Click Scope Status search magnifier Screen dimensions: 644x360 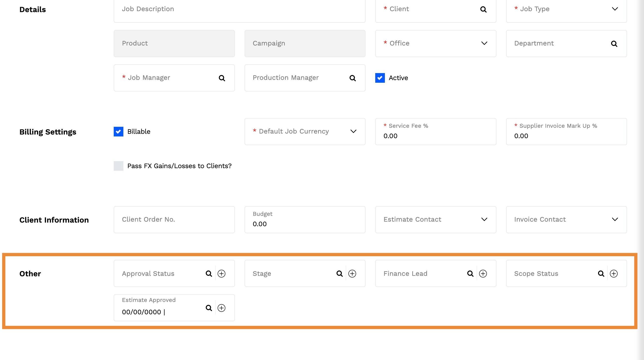tap(601, 273)
